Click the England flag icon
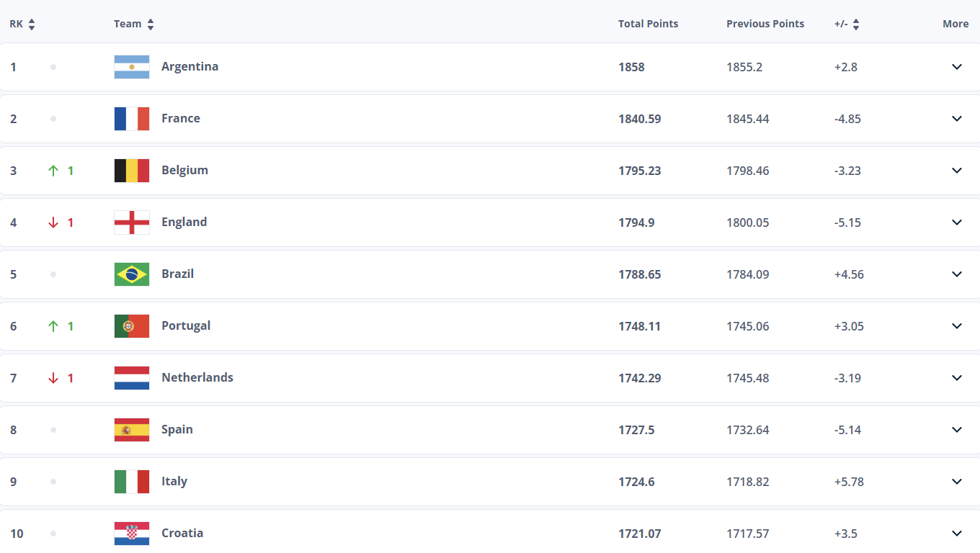The width and height of the screenshot is (980, 553). tap(132, 222)
